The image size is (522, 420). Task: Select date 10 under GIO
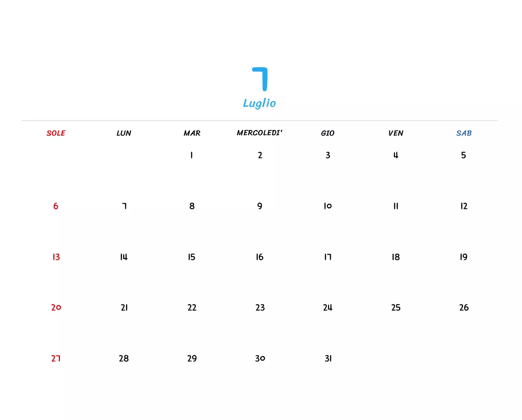[327, 206]
